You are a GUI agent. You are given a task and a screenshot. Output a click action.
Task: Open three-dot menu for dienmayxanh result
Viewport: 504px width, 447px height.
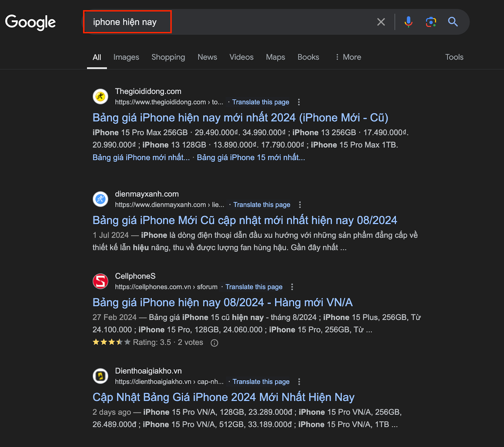coord(300,205)
